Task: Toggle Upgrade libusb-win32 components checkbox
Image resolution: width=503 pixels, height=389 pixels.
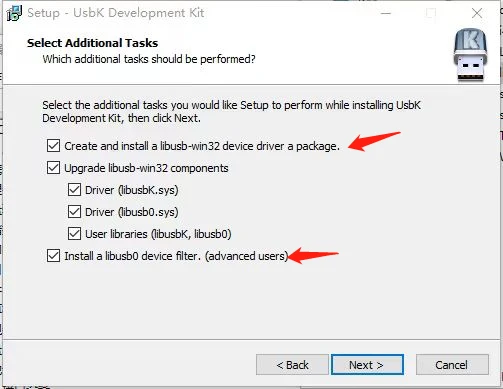Action: pyautogui.click(x=53, y=168)
